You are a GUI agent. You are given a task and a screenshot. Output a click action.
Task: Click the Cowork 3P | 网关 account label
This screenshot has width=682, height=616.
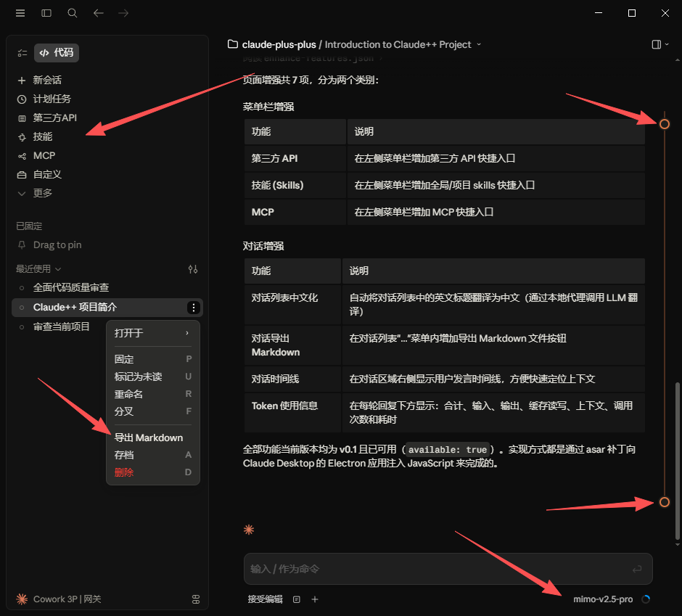pyautogui.click(x=67, y=599)
